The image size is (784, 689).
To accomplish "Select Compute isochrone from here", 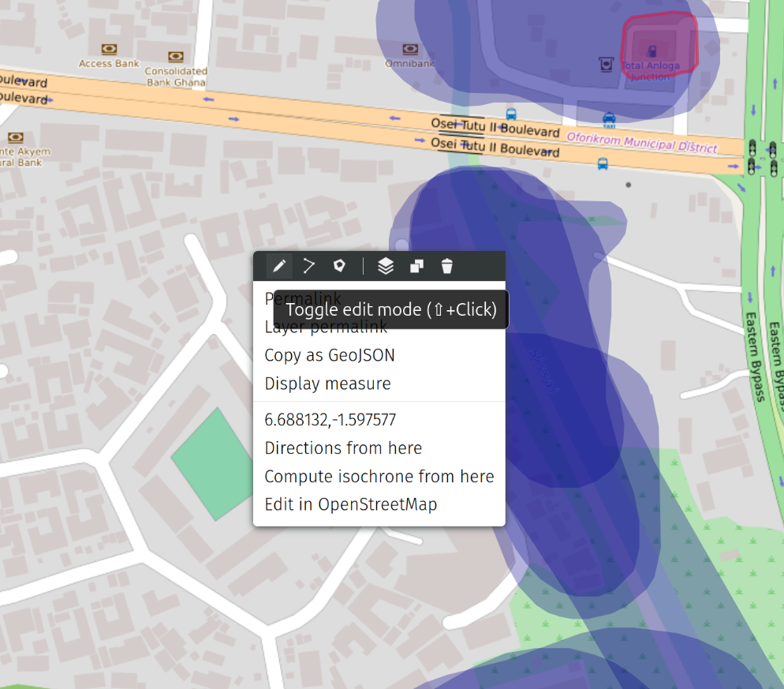I will click(379, 477).
